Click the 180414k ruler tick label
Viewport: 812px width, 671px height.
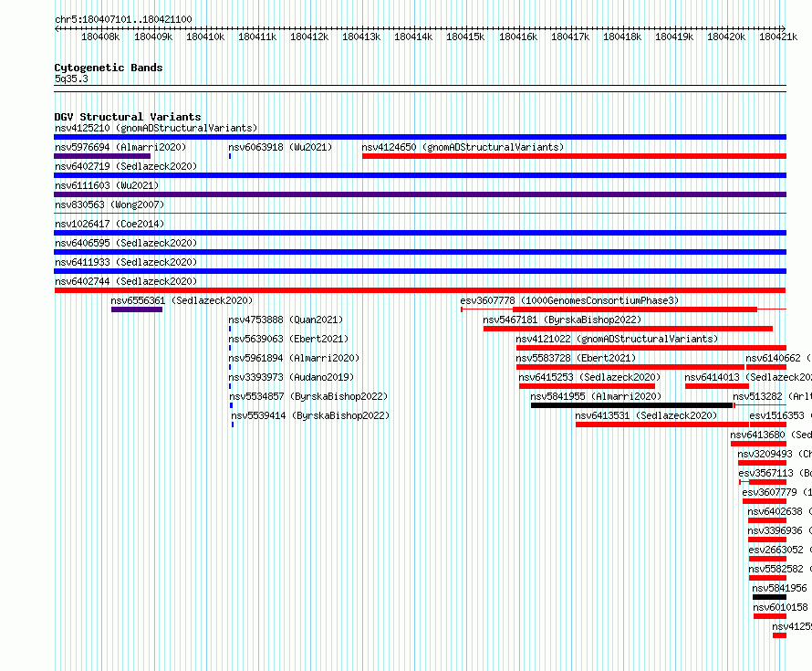tap(413, 37)
